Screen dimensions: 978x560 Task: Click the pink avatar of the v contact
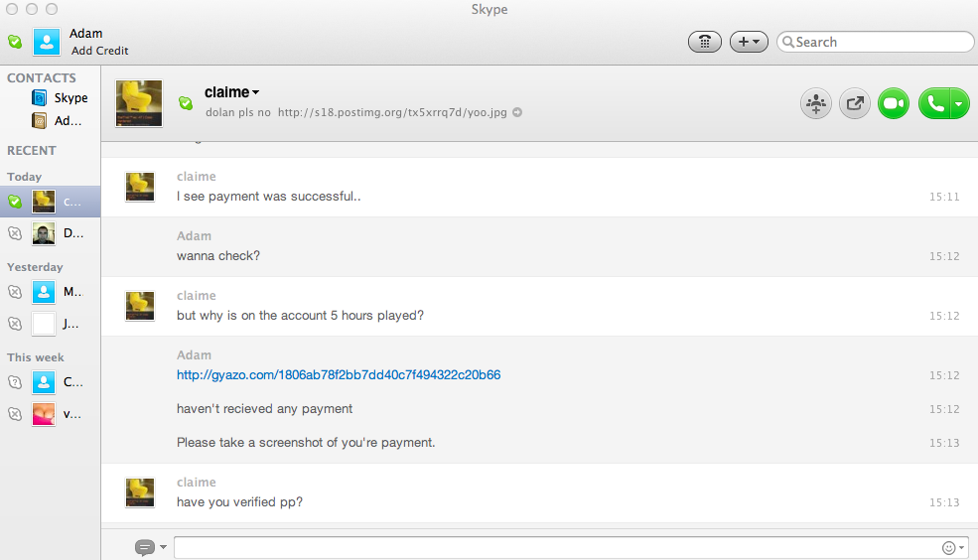coord(44,414)
